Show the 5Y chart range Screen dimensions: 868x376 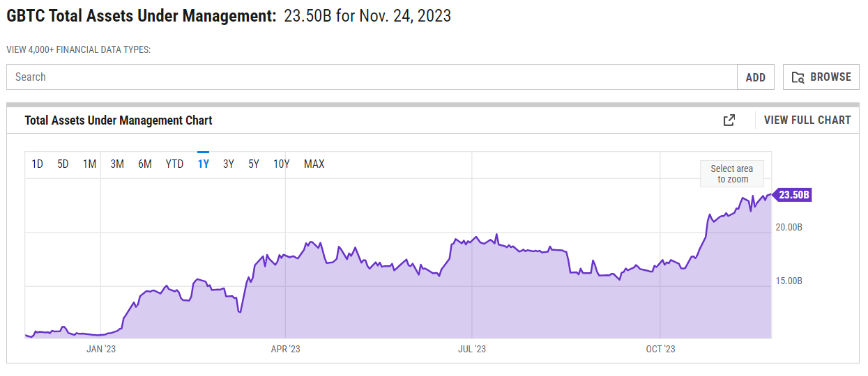[254, 164]
